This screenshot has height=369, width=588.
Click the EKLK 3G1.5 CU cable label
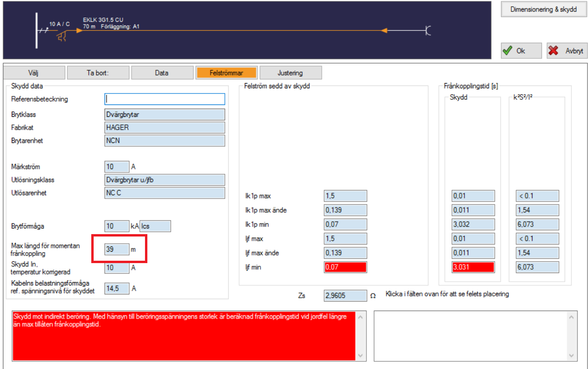(103, 20)
